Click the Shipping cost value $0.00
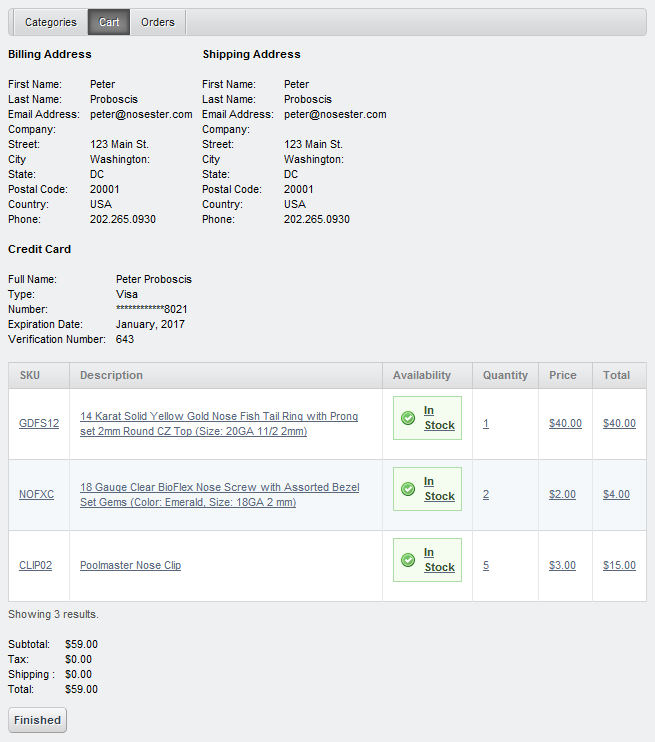This screenshot has height=742, width=655. 79,674
